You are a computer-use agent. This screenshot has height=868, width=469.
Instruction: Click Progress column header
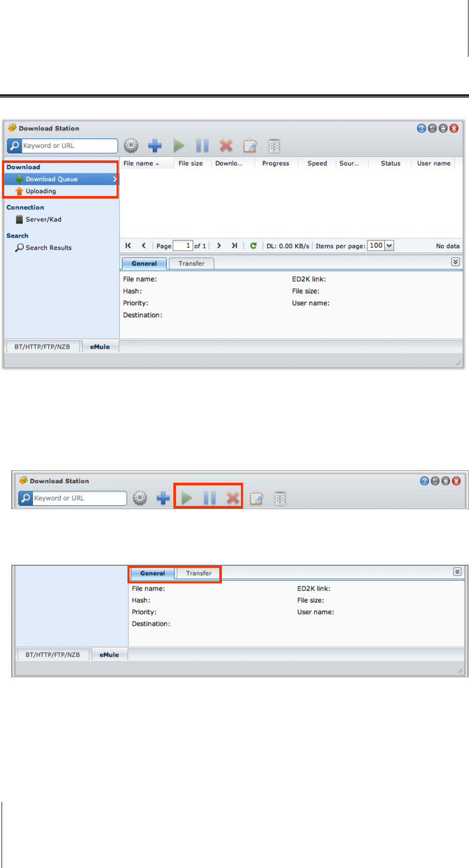click(276, 163)
